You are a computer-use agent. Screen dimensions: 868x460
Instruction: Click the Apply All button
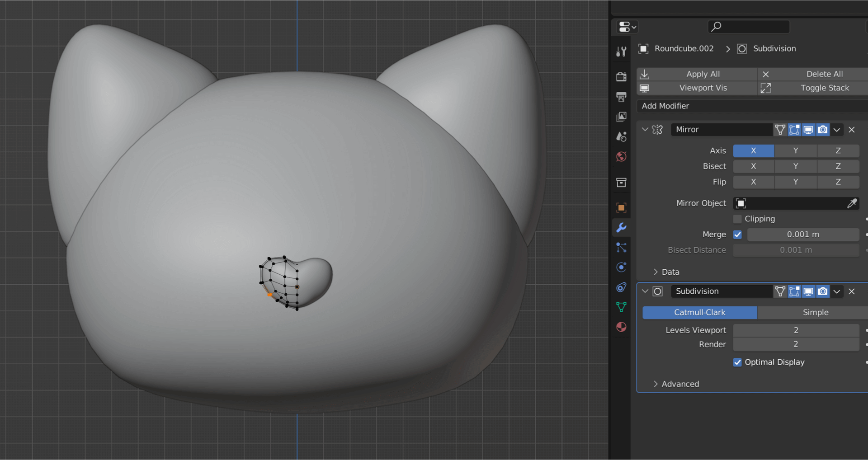(x=703, y=74)
